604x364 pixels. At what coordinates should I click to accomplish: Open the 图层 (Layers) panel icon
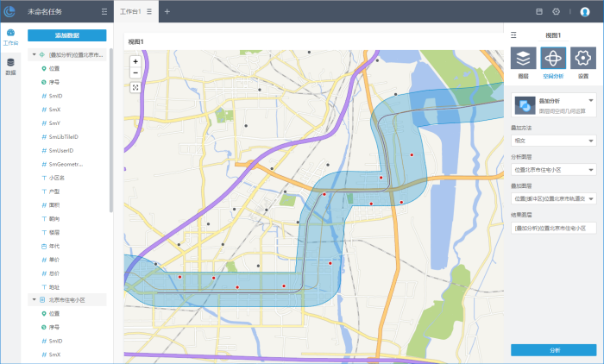[523, 59]
